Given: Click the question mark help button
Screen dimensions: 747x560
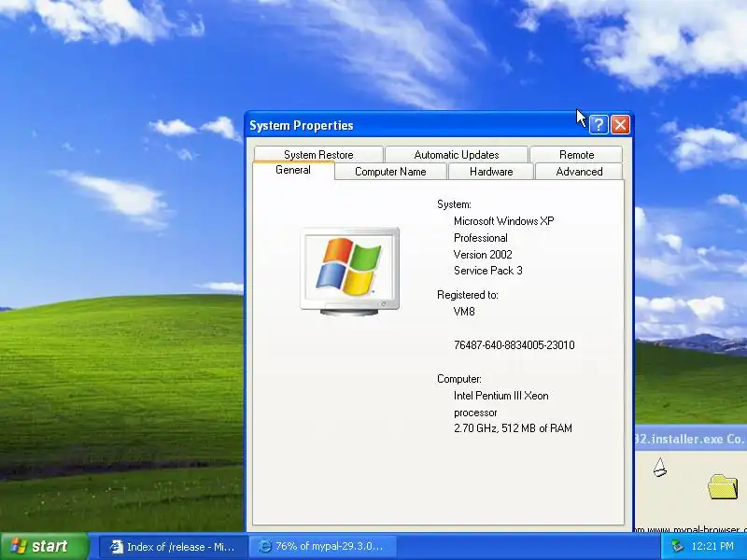Looking at the screenshot, I should pos(599,125).
